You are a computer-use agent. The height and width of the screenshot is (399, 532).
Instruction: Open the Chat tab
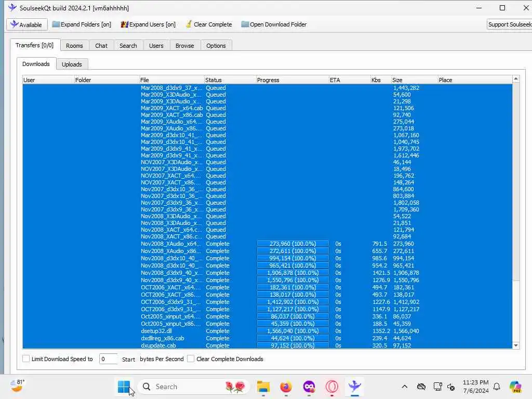coord(101,46)
